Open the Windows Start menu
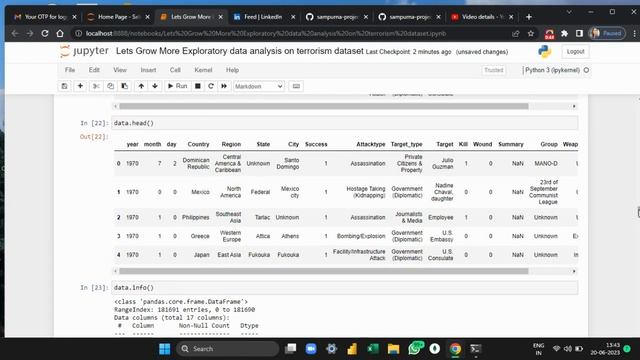 pyautogui.click(x=164, y=349)
